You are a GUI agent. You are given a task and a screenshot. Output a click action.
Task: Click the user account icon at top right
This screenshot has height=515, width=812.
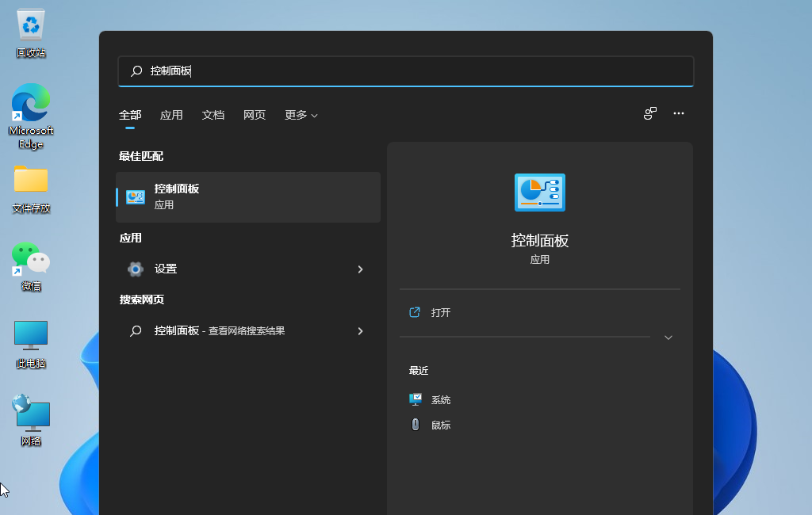(649, 113)
